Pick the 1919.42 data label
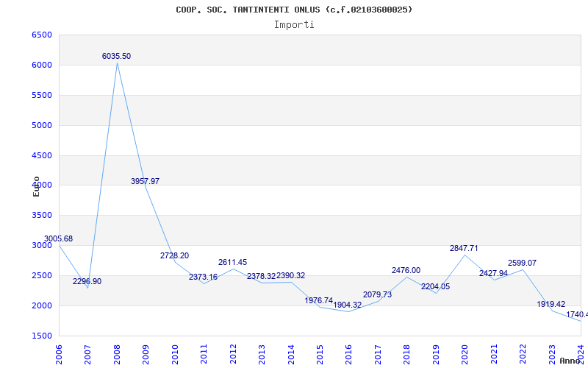588x368 pixels. pyautogui.click(x=551, y=304)
